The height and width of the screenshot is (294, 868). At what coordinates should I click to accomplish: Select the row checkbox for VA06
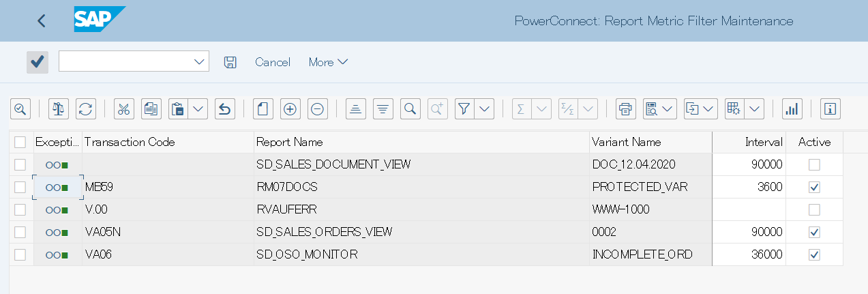[x=20, y=254]
